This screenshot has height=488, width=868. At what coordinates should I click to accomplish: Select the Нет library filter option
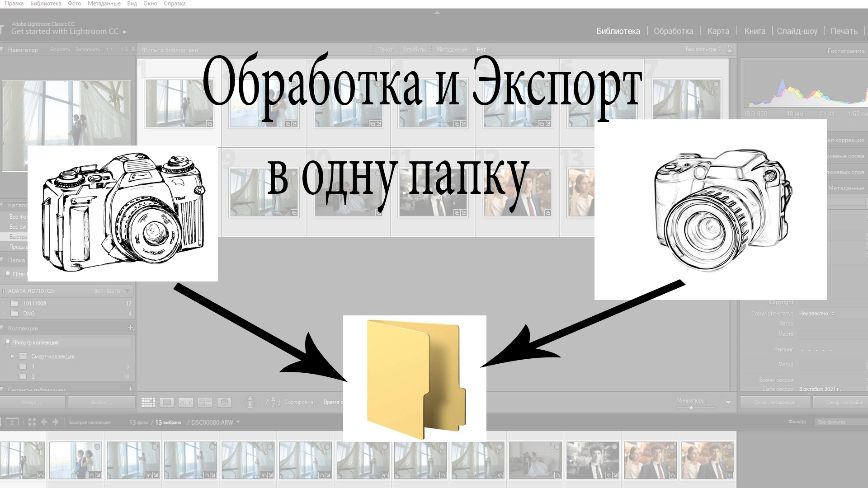click(481, 50)
